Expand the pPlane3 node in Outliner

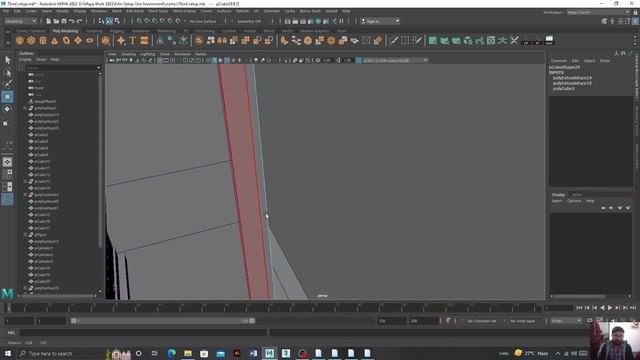point(25,235)
